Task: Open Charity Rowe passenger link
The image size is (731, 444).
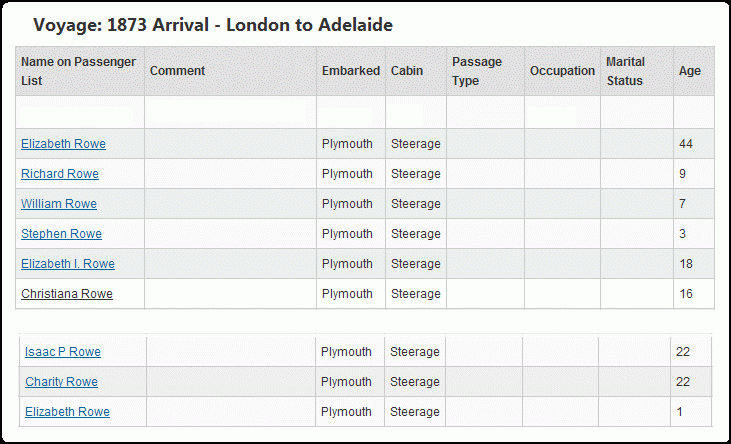Action: pos(62,382)
